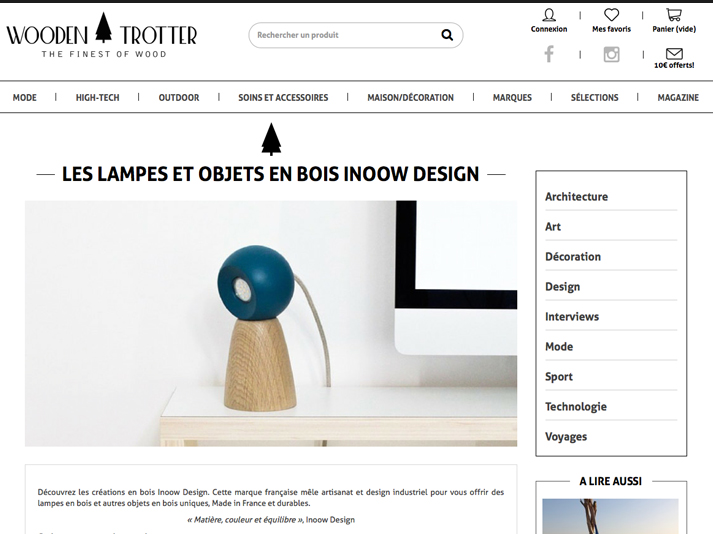This screenshot has width=713, height=534.
Task: Select the Technologie category link
Action: pos(576,407)
